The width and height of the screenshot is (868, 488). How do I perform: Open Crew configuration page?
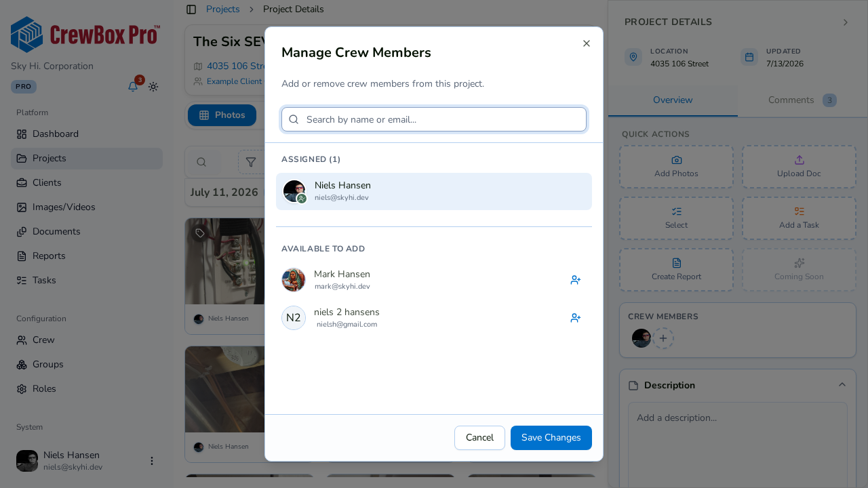pos(87,340)
